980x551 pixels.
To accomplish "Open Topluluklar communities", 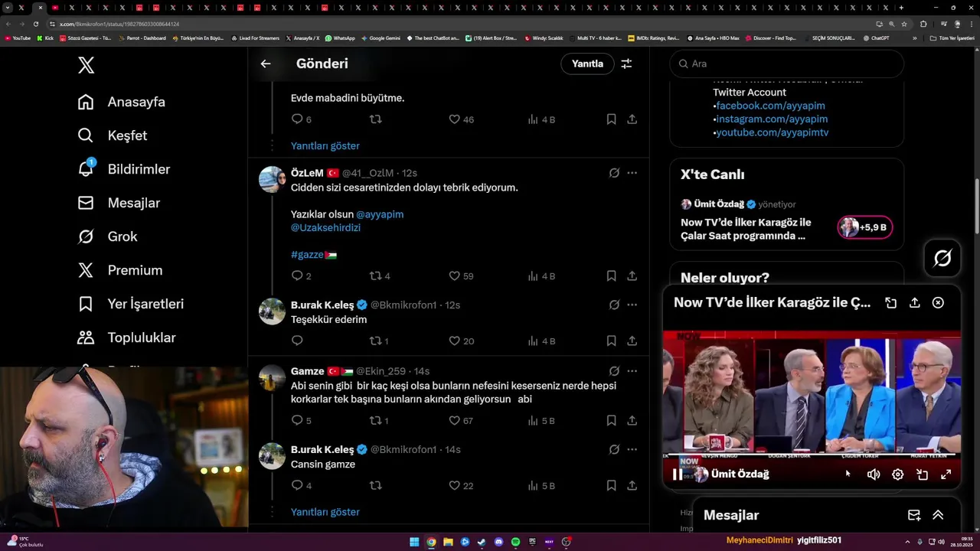I will click(126, 337).
